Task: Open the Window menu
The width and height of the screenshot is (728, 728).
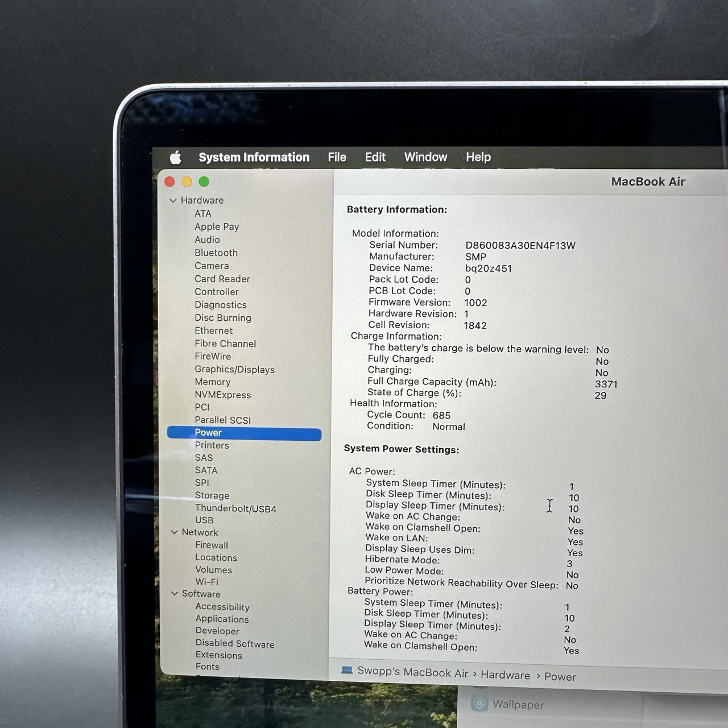Action: (425, 157)
